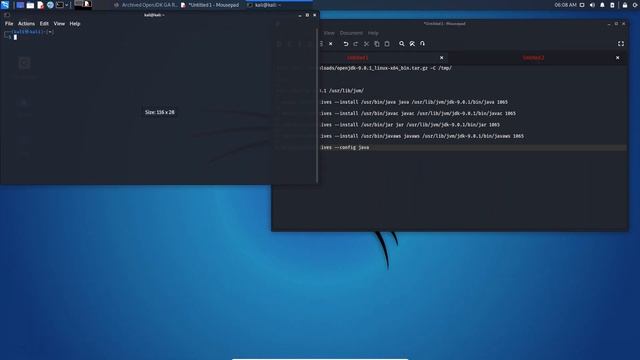Click the show desktop panel icon
The width and height of the screenshot is (640, 360).
click(20, 5)
